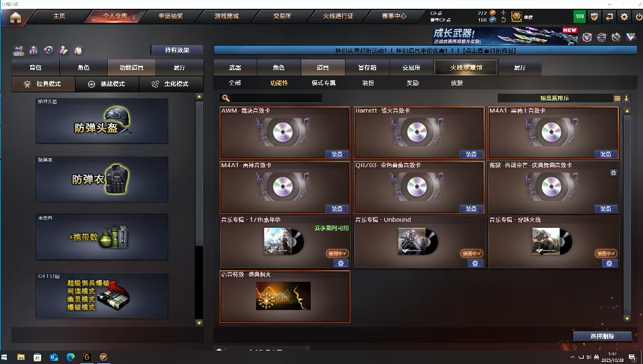Select the 模式专属 filter

(x=324, y=83)
